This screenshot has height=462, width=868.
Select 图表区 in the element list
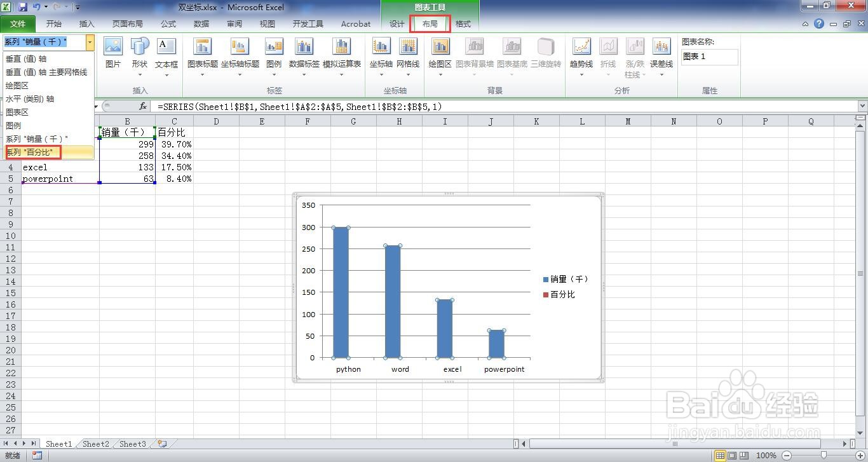17,112
